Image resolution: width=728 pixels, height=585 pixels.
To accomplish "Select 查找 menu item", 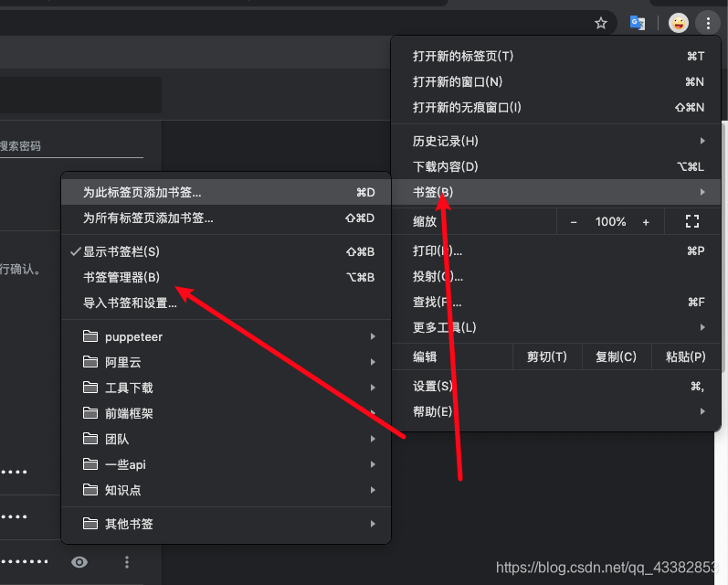I will click(x=556, y=302).
